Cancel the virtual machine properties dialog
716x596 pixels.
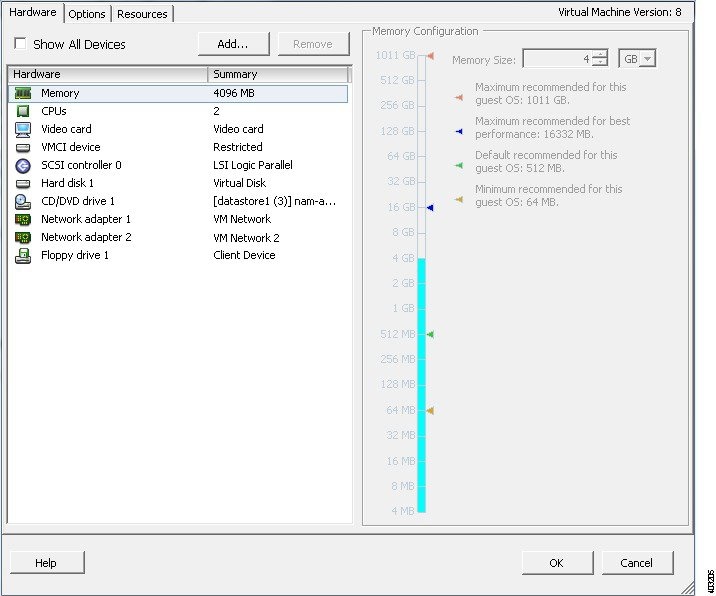[637, 563]
